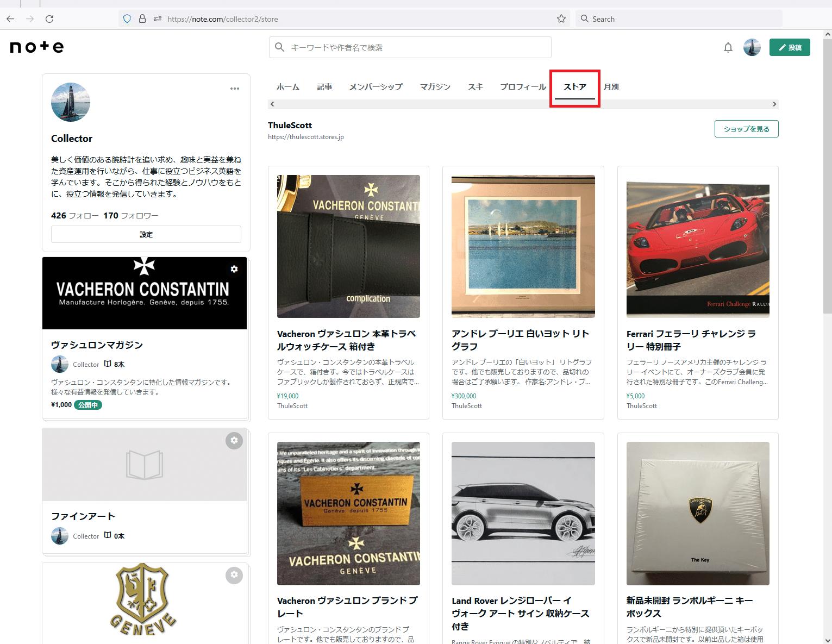Click the ¥19,000 price
This screenshot has height=644, width=832.
(288, 396)
